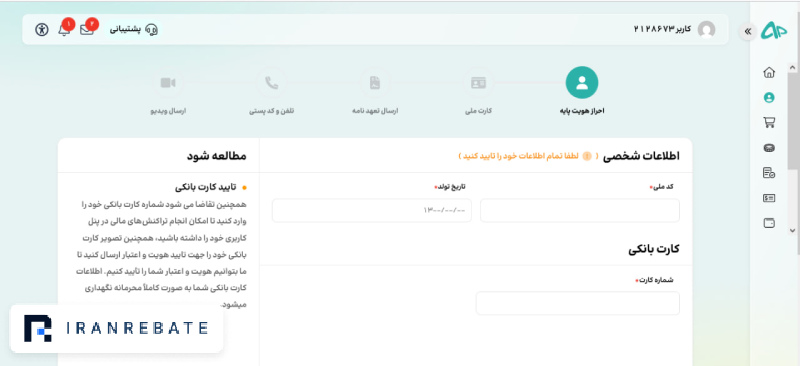
Task: Open the accessibility icon in header
Action: 42,30
